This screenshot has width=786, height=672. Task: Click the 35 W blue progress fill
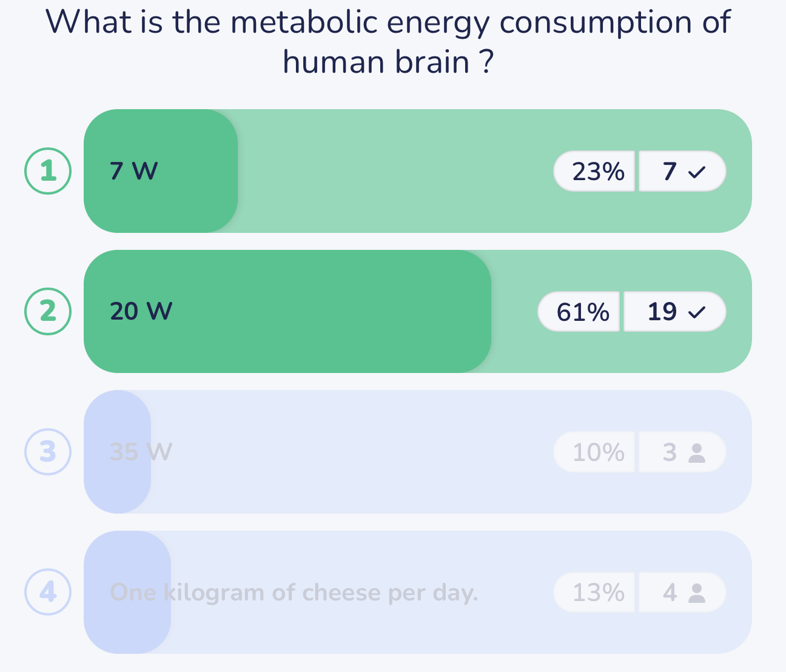click(118, 485)
